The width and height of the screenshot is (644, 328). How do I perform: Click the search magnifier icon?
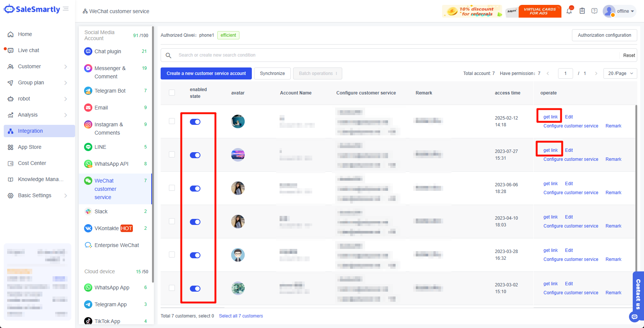click(169, 55)
